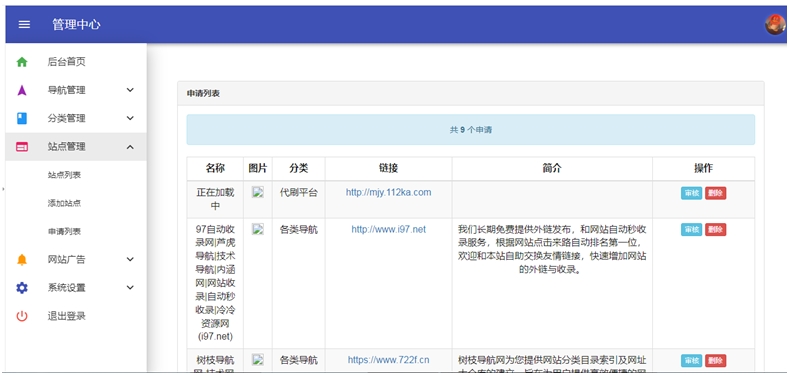
Task: Expand the 分类管理 chevron
Action: (130, 118)
